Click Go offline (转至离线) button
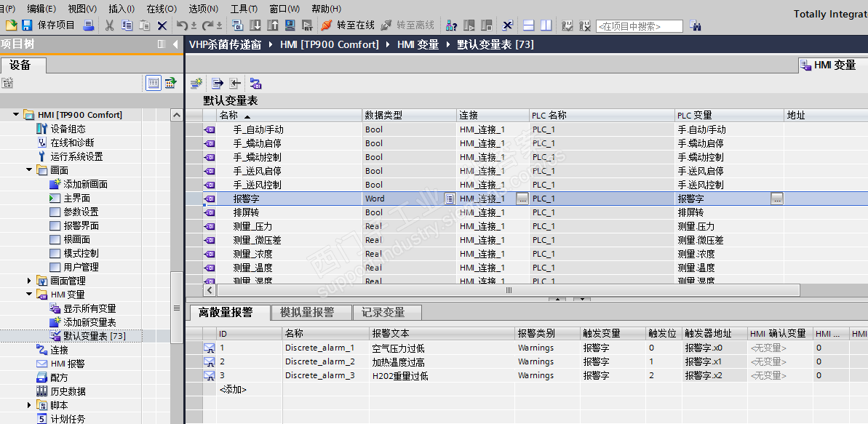 coord(408,25)
